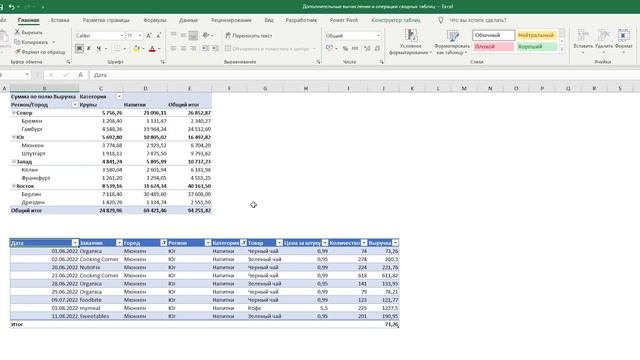Viewport: 640px width, 360px height.
Task: Increase font size with the large A icon
Action: click(x=149, y=36)
